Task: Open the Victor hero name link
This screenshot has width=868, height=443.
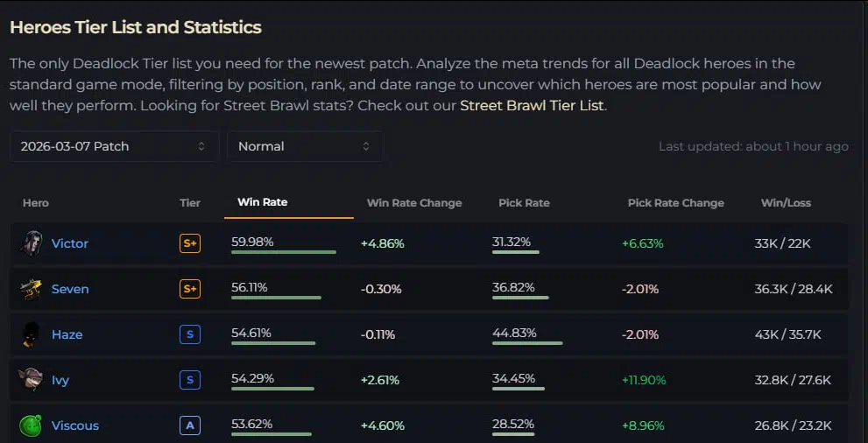Action: [x=70, y=243]
